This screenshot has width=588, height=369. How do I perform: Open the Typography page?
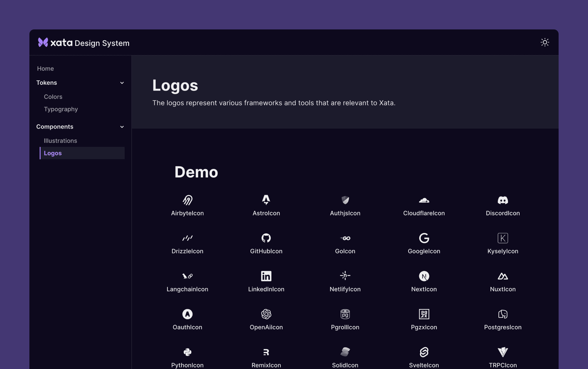(61, 109)
